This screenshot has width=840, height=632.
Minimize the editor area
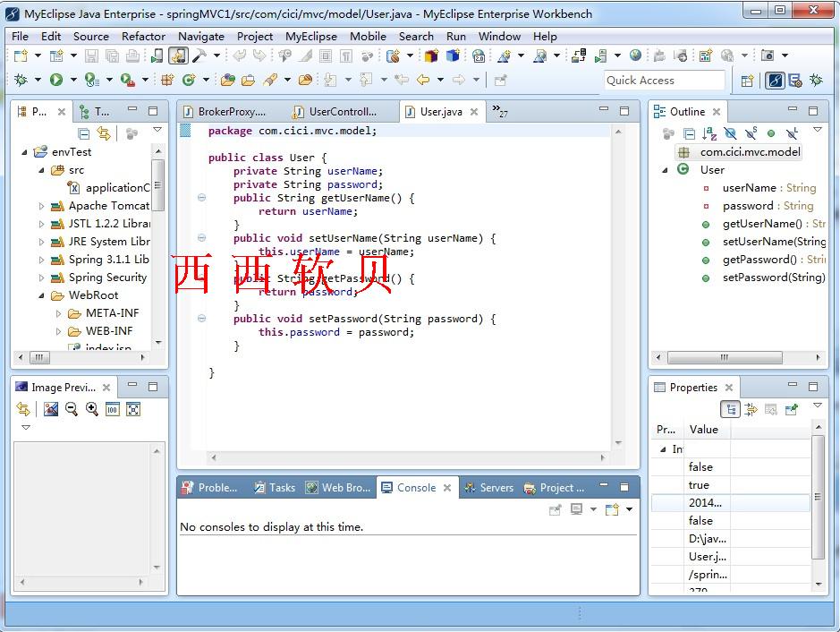(x=604, y=109)
